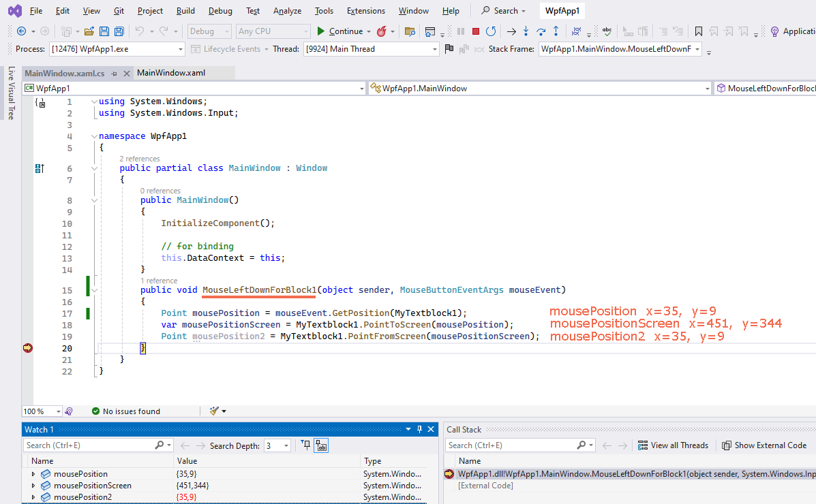Viewport: 816px width, 504px height.
Task: Click the Save All icon
Action: (x=119, y=31)
